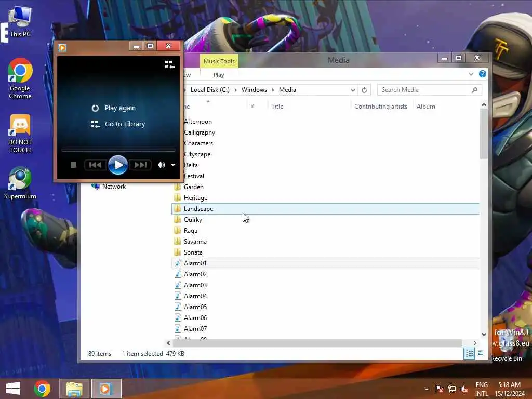Click the vertical scrollbar up arrow
This screenshot has width=532, height=399.
pyautogui.click(x=484, y=104)
